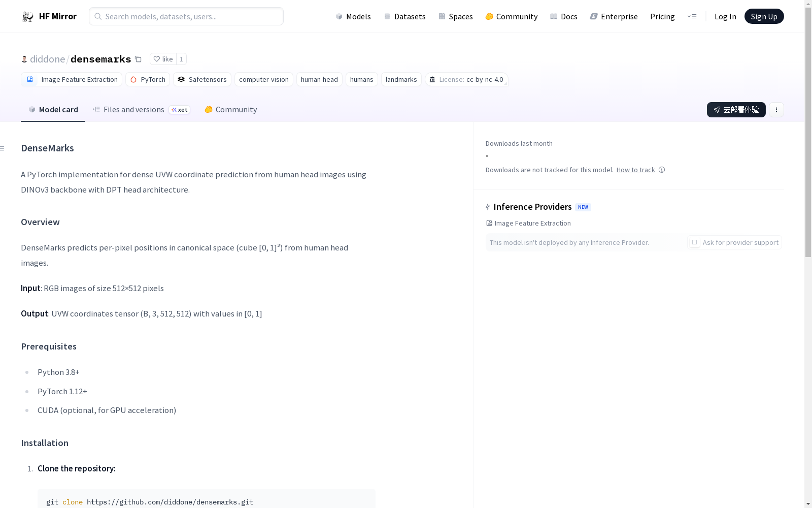Expand the navigation overflow menu icon

point(692,16)
